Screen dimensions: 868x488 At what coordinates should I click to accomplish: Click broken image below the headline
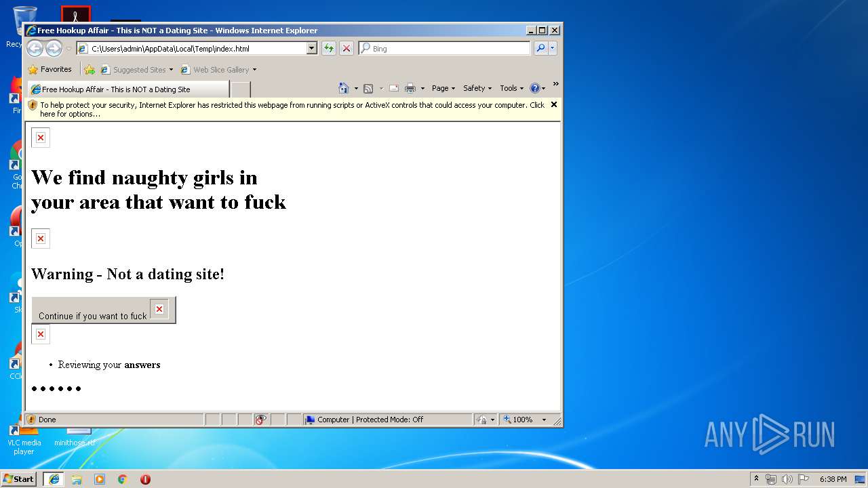coord(41,239)
